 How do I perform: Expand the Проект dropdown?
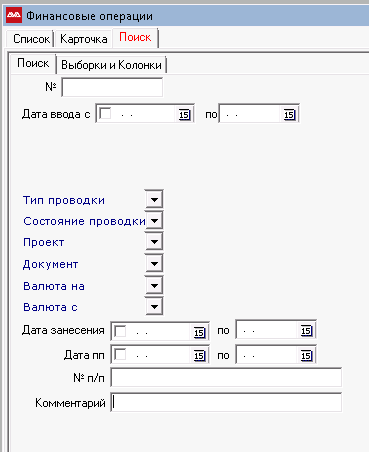click(x=154, y=241)
